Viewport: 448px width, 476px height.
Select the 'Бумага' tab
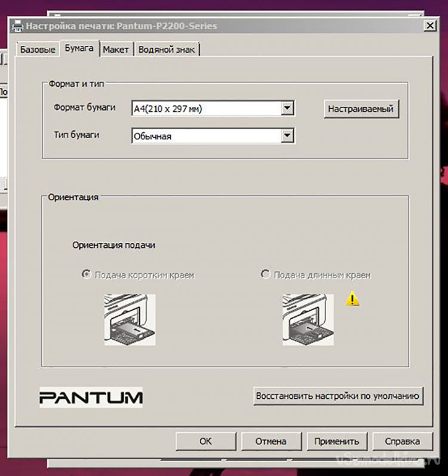[x=79, y=48]
